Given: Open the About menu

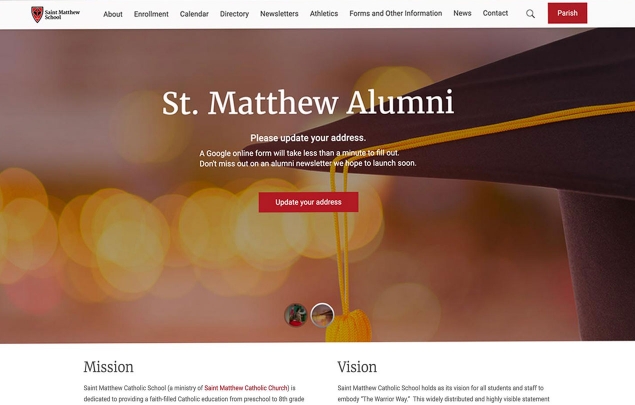Looking at the screenshot, I should [113, 14].
